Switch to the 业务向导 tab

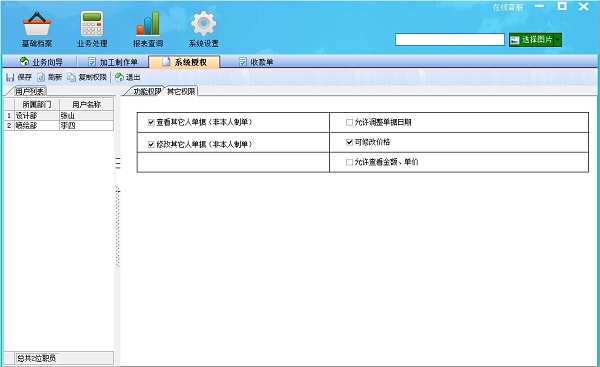point(41,62)
